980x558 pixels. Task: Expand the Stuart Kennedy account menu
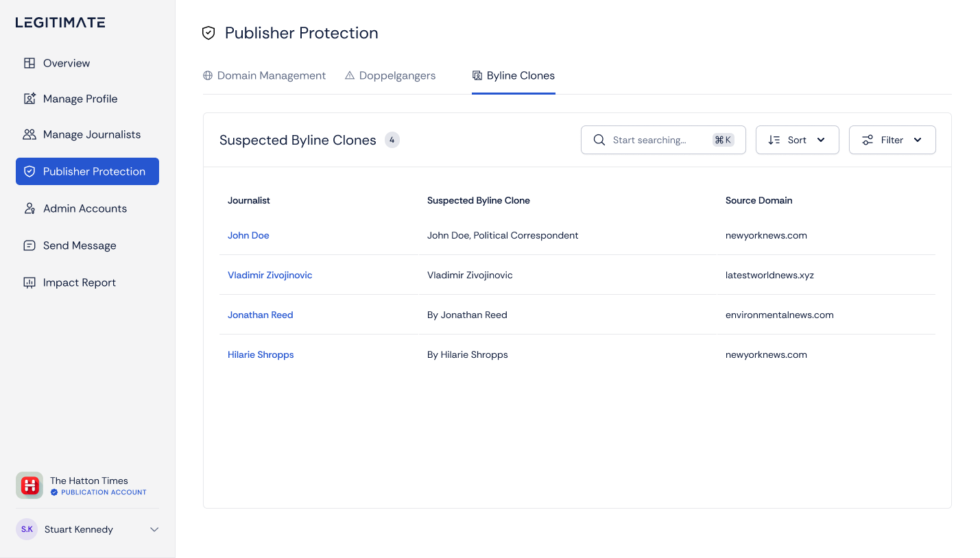pos(154,529)
